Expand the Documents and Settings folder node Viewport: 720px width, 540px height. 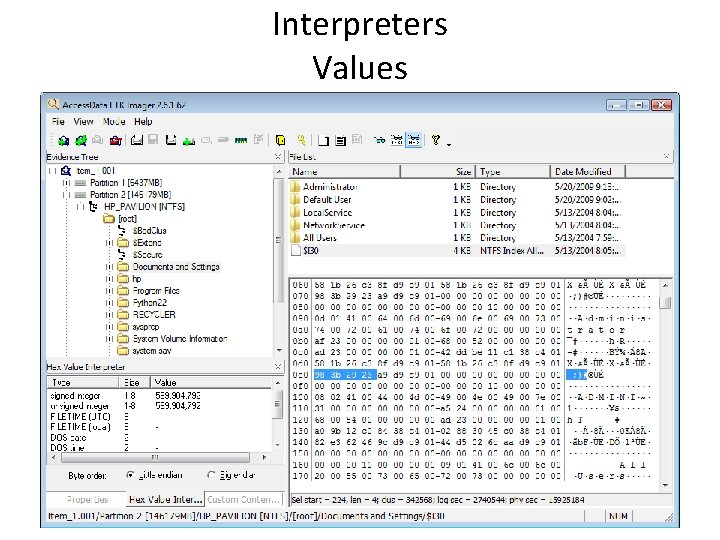(109, 266)
